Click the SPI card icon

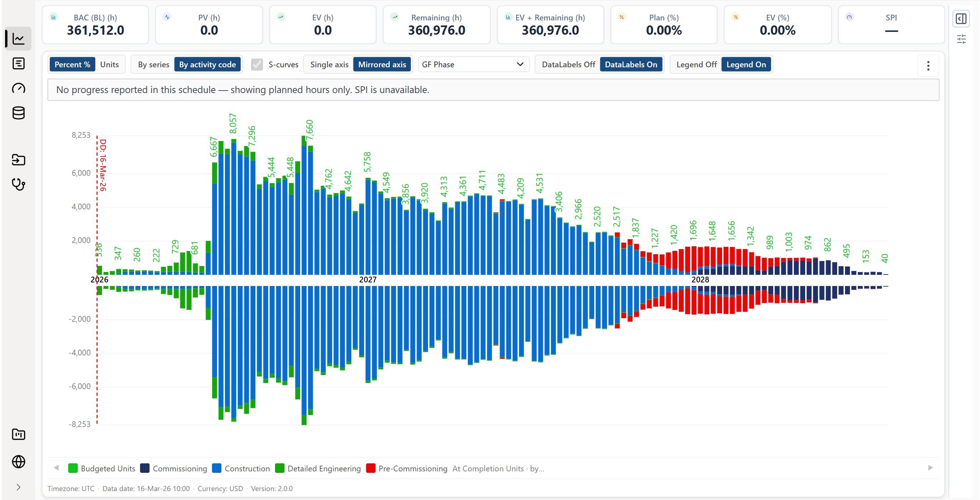pyautogui.click(x=849, y=17)
